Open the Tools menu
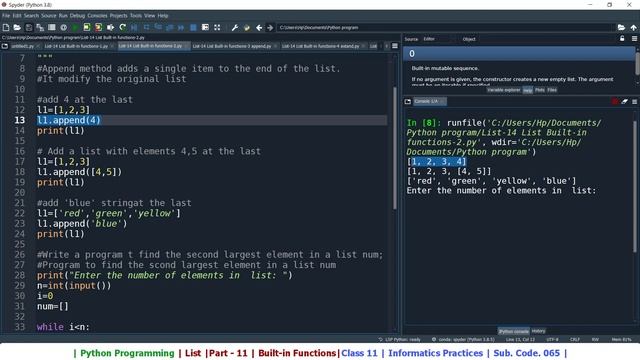 tap(136, 16)
